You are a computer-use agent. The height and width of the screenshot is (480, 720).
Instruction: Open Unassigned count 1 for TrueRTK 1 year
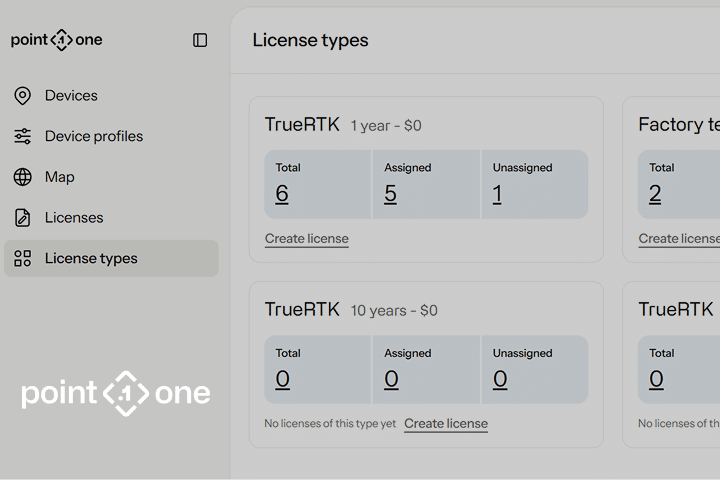[497, 193]
